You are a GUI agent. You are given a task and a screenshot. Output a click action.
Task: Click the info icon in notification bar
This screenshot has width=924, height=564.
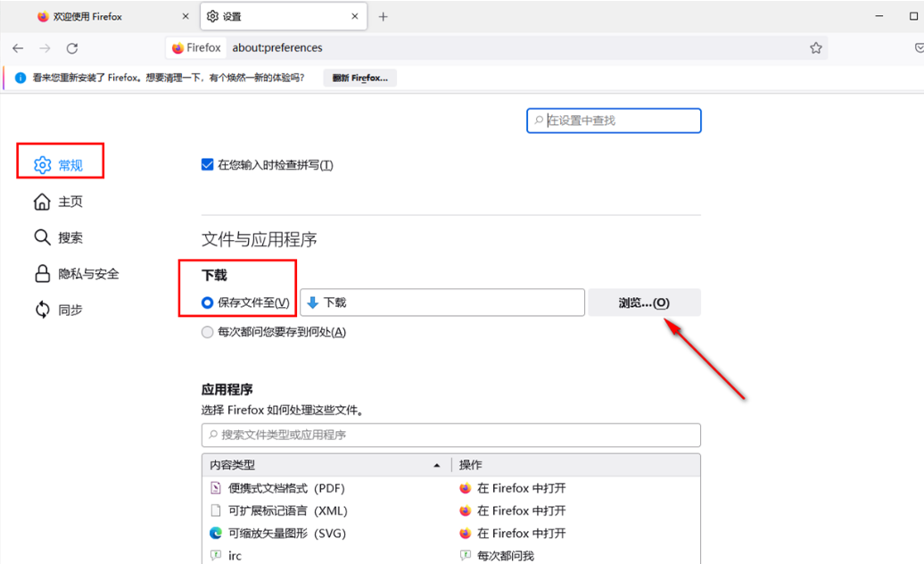pyautogui.click(x=21, y=78)
